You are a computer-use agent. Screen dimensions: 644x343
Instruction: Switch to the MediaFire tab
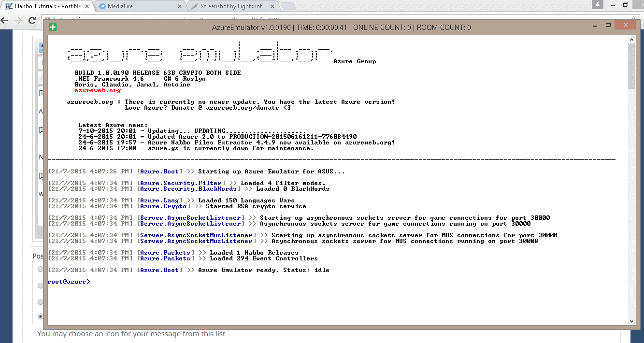140,6
